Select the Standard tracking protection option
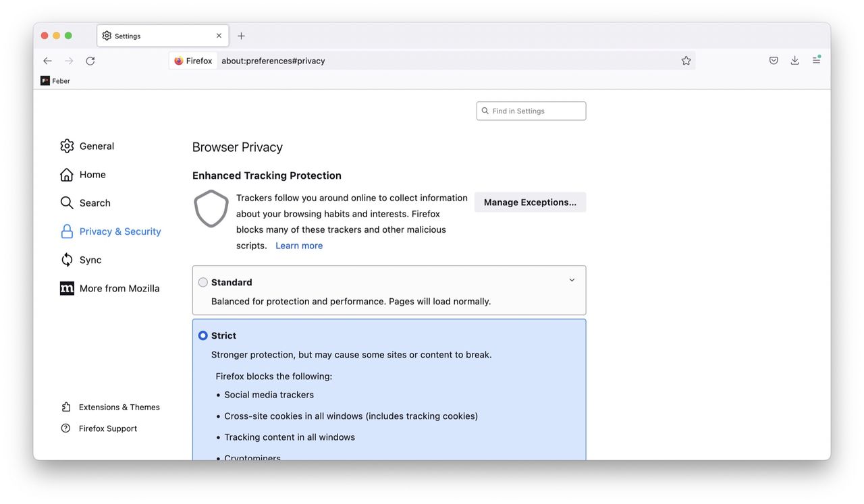Screen dimensions: 864x504 pyautogui.click(x=203, y=282)
